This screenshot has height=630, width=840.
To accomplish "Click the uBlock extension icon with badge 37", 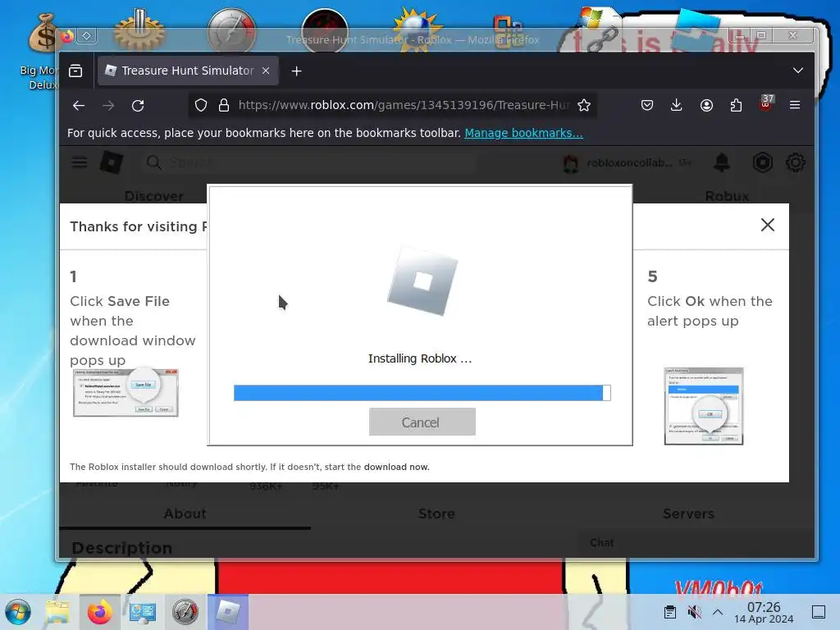I will point(766,103).
